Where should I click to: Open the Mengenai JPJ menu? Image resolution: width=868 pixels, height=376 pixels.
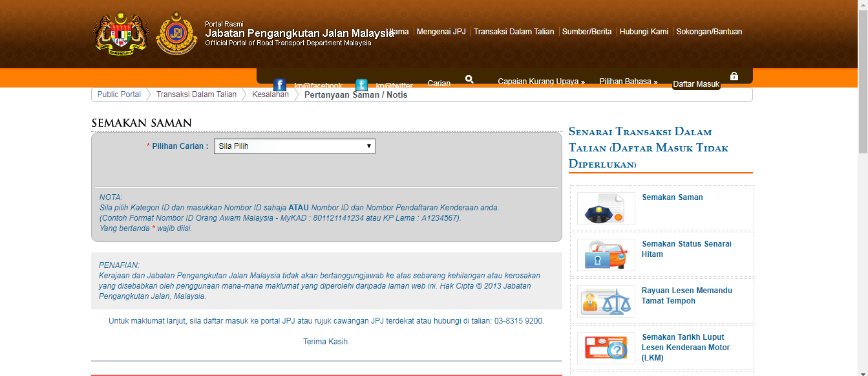[441, 32]
